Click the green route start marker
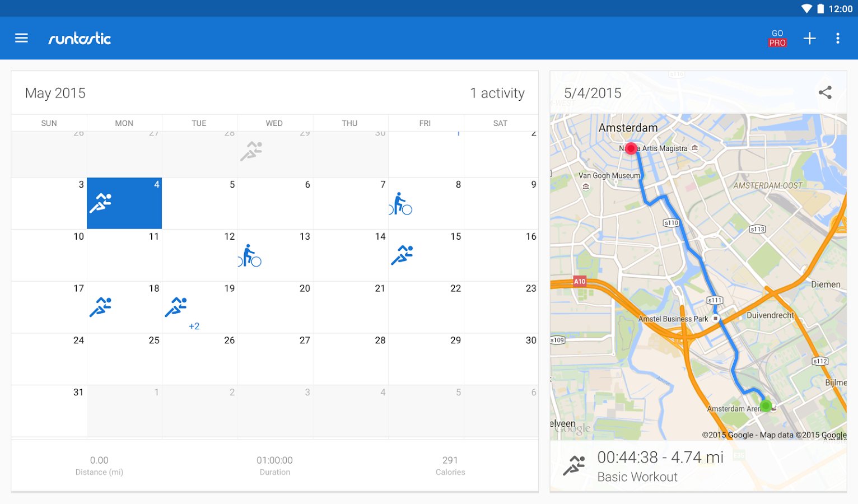The image size is (858, 504). 766,405
